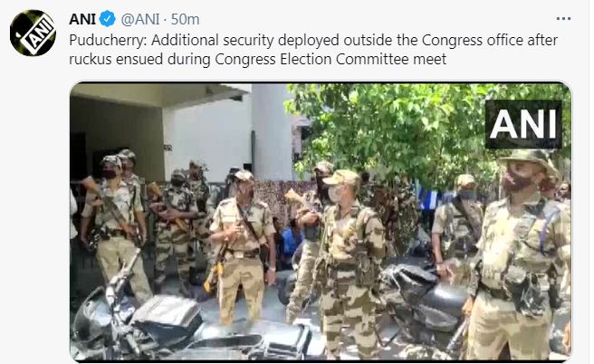Click the ANI watermark on the video
The width and height of the screenshot is (594, 364).
[523, 124]
